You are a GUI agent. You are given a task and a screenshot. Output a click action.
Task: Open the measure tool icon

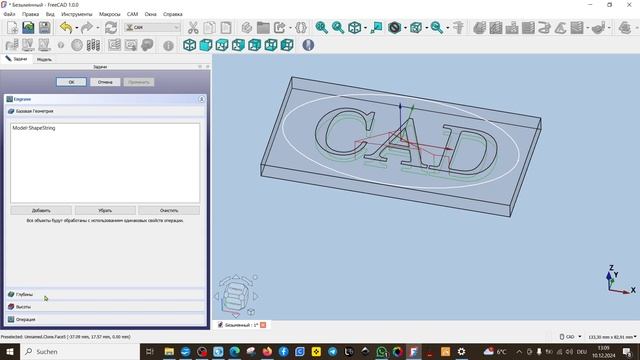[458, 27]
